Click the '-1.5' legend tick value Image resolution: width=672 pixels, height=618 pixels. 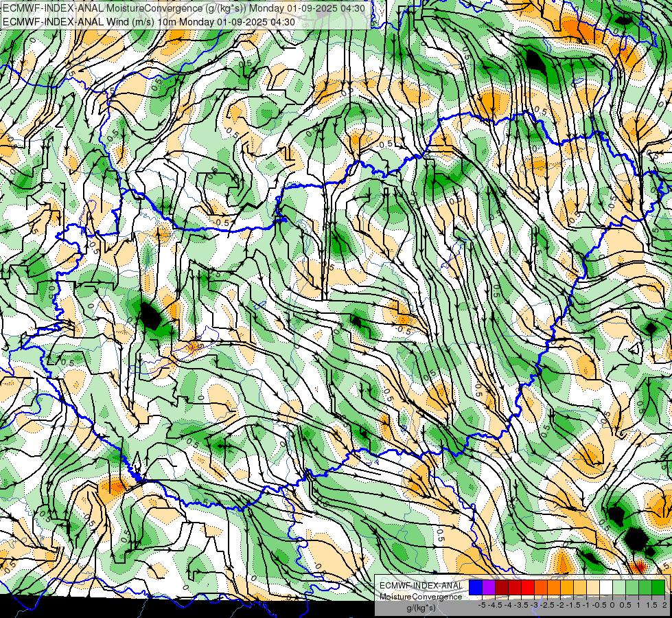point(573,605)
